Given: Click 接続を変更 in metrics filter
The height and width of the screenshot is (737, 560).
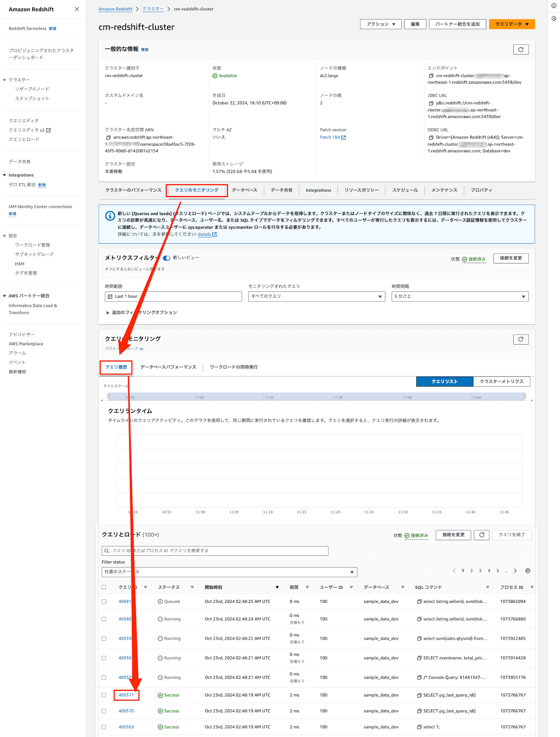Looking at the screenshot, I should pos(511,258).
